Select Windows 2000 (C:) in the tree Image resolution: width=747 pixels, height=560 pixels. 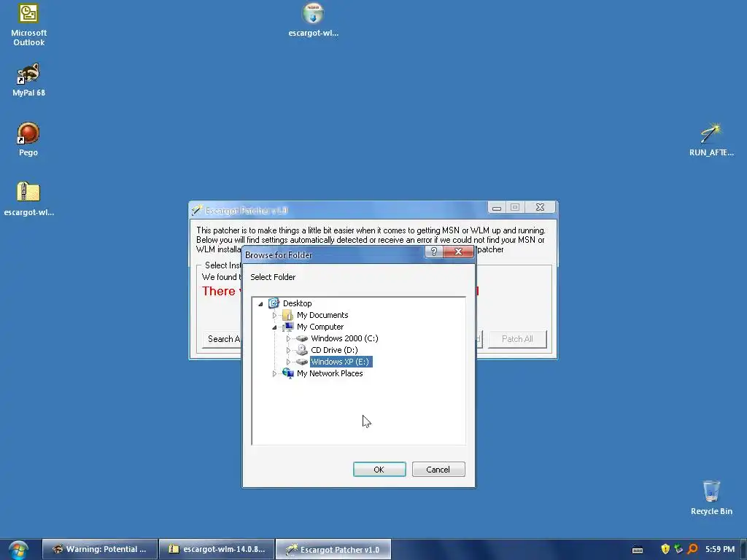tap(344, 338)
